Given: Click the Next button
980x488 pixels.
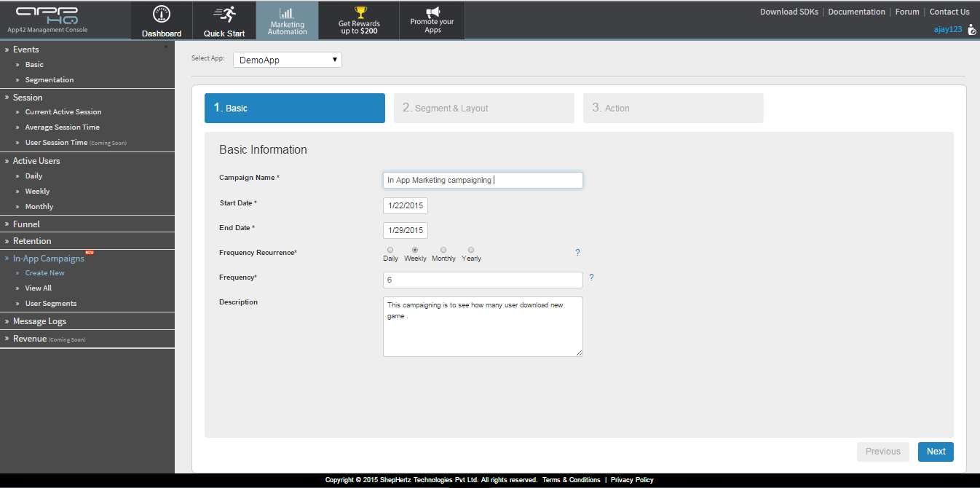Looking at the screenshot, I should (x=936, y=452).
